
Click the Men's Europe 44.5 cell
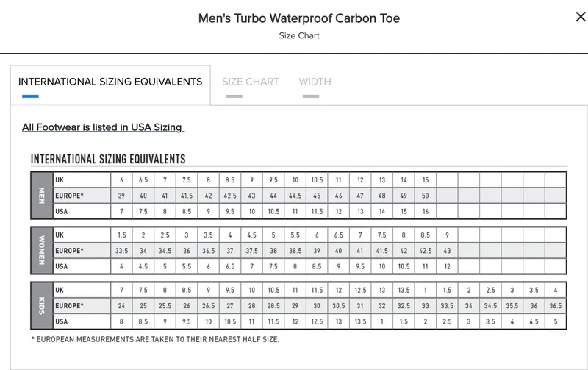tap(295, 196)
